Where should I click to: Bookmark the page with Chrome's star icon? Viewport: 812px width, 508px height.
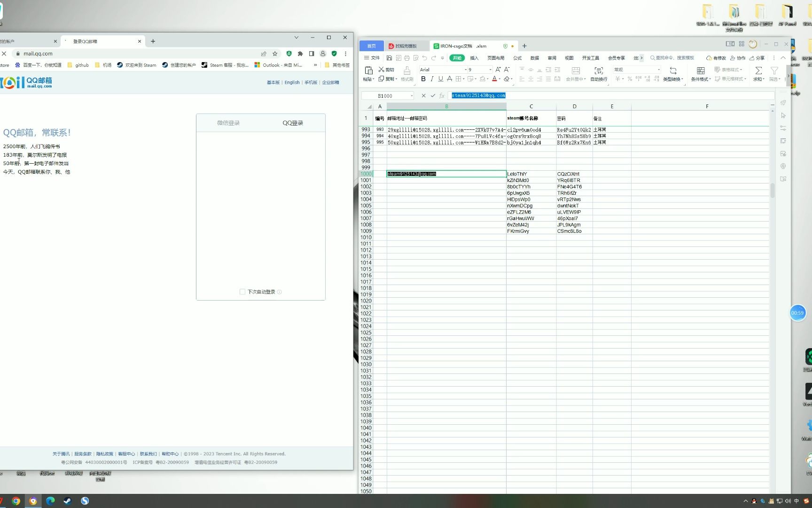pos(275,54)
